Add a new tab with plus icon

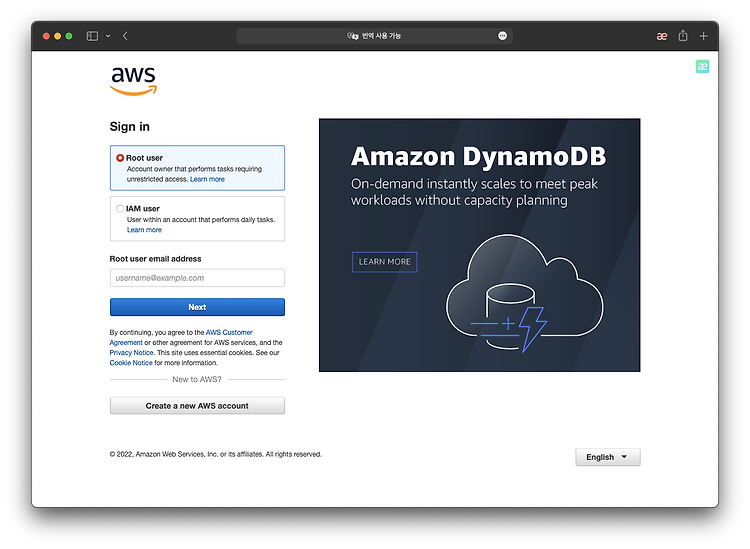(x=703, y=36)
